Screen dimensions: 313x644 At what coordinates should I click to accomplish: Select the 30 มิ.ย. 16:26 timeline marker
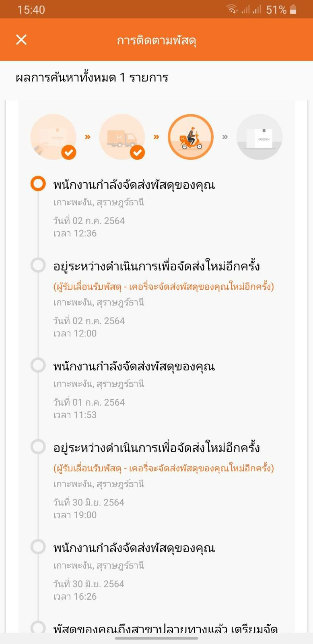click(38, 547)
